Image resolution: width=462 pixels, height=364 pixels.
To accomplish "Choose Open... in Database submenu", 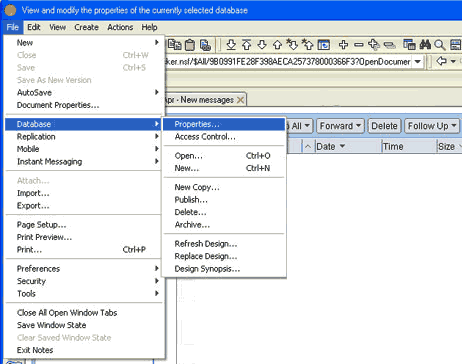I will (224, 156).
